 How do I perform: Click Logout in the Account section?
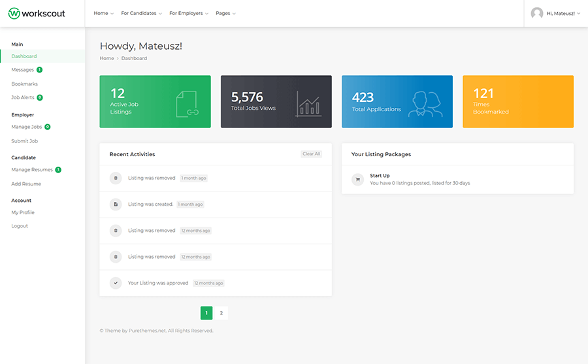(x=20, y=226)
